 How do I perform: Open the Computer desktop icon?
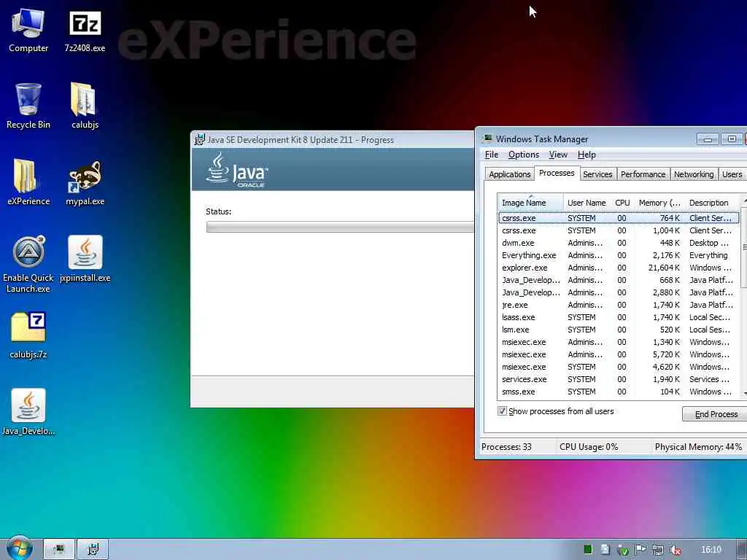click(x=28, y=31)
